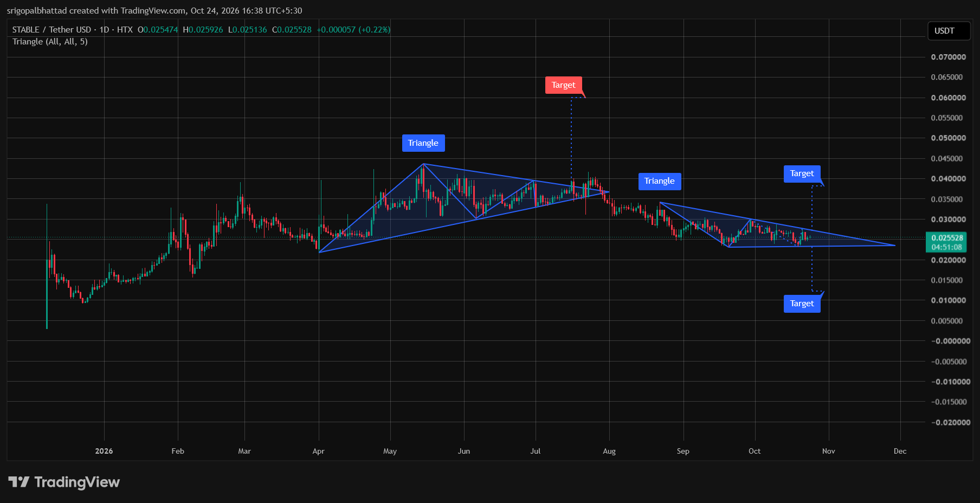Image resolution: width=980 pixels, height=503 pixels.
Task: Click the Mar time axis label
Action: pyautogui.click(x=244, y=451)
